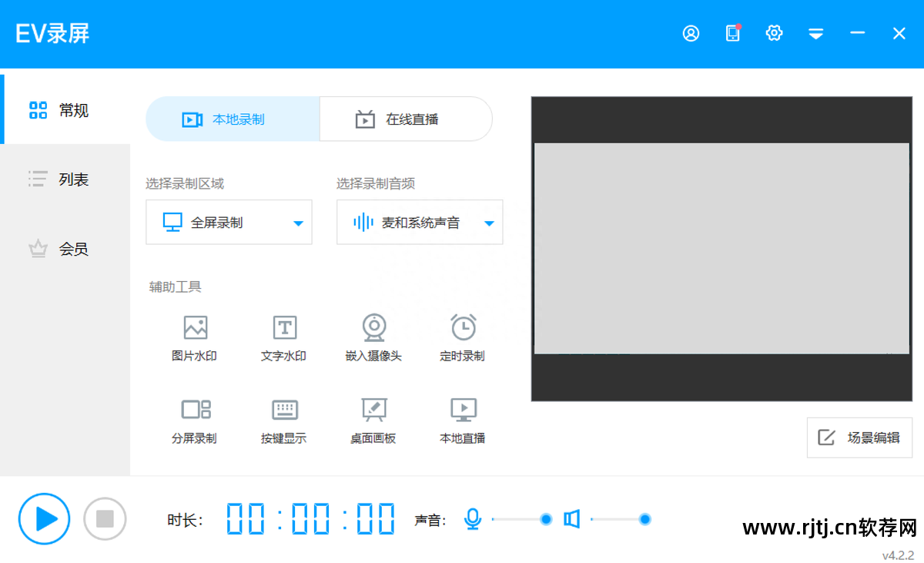The height and width of the screenshot is (563, 924).
Task: Open the settings gear in title bar
Action: click(x=774, y=33)
